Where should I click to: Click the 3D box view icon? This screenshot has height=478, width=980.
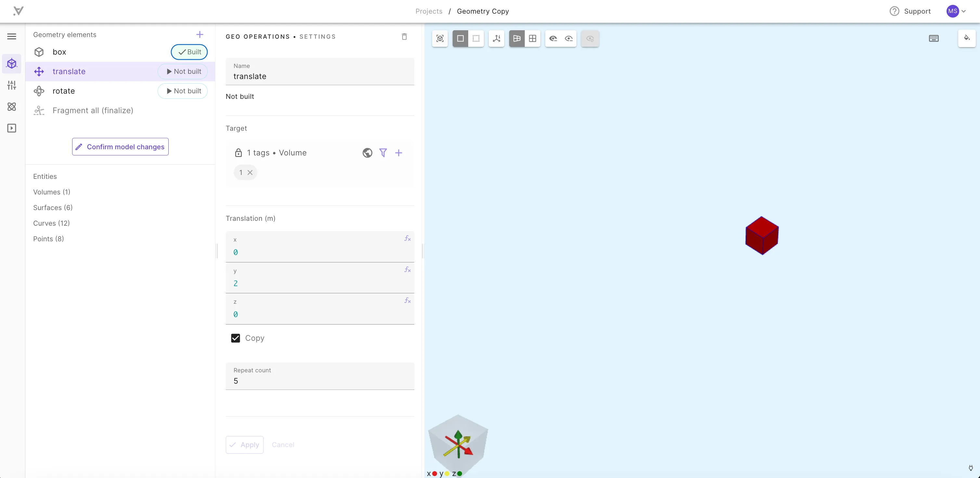click(441, 38)
